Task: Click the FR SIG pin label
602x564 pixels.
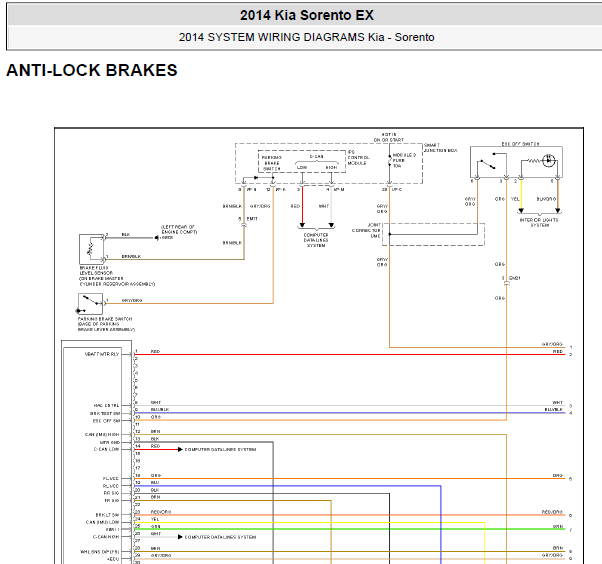Action: 112,501
